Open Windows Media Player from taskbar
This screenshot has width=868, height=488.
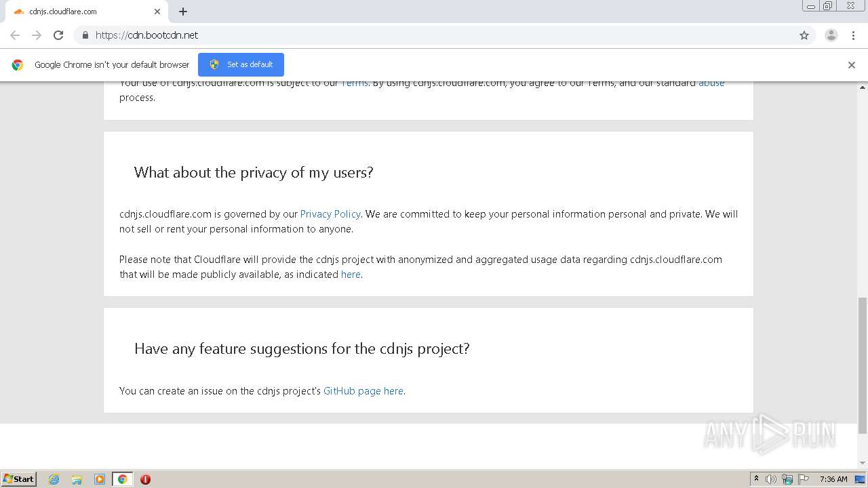tap(100, 479)
